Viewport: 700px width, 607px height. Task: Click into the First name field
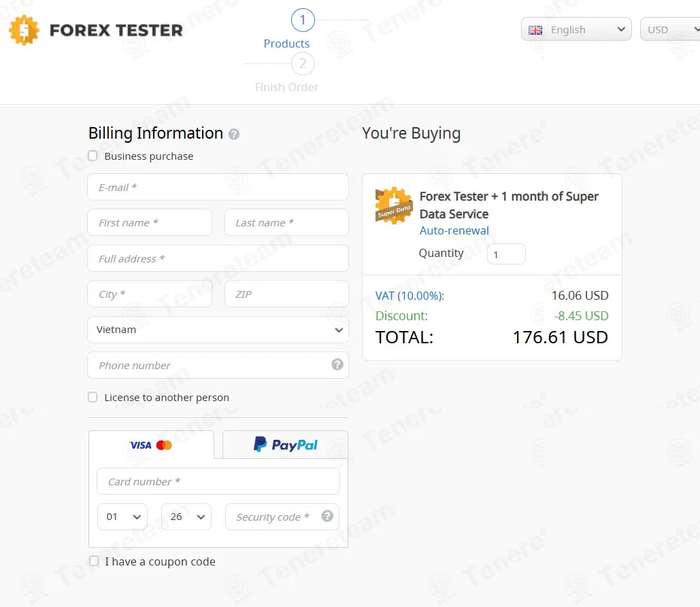(150, 222)
